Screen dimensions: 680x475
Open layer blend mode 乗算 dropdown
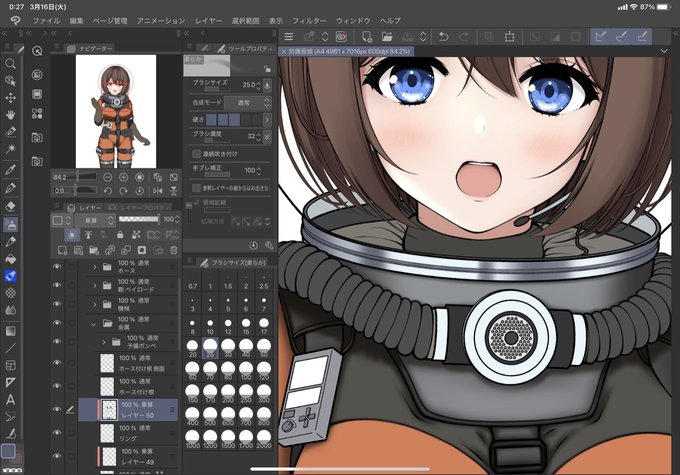point(95,220)
